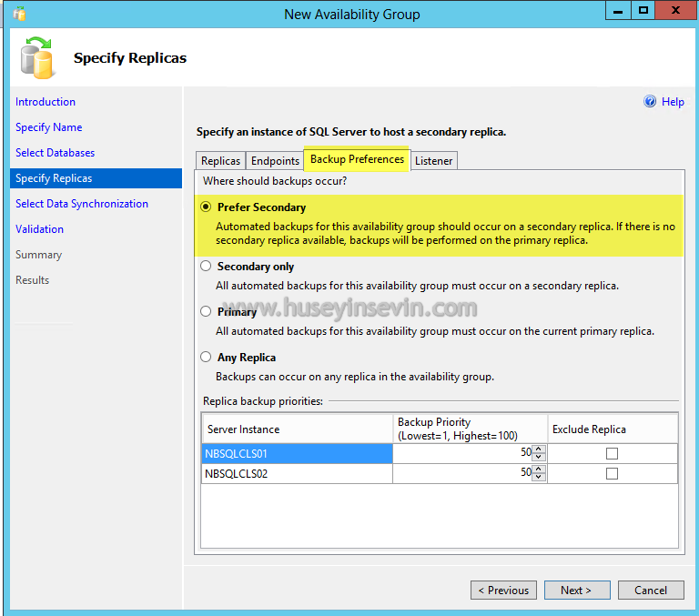Click the Previous button
This screenshot has height=616, width=699.
point(503,591)
